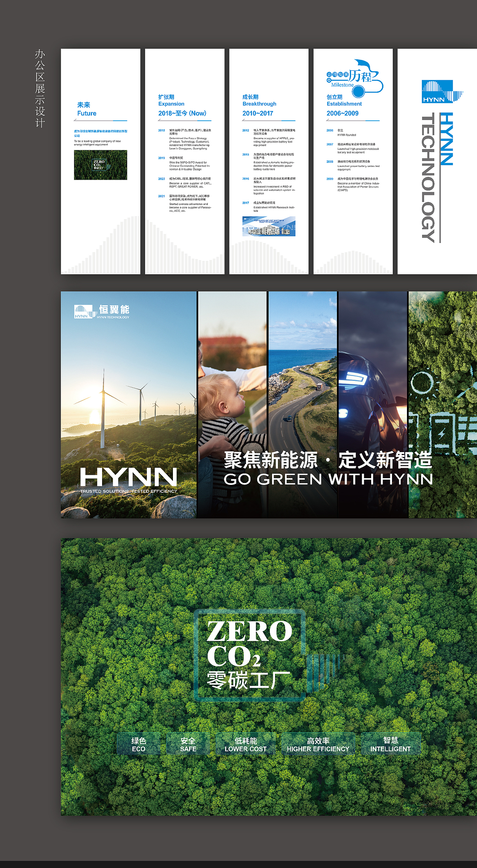
Task: Click the 2006 HYNN founded entry
Action: pos(341,133)
